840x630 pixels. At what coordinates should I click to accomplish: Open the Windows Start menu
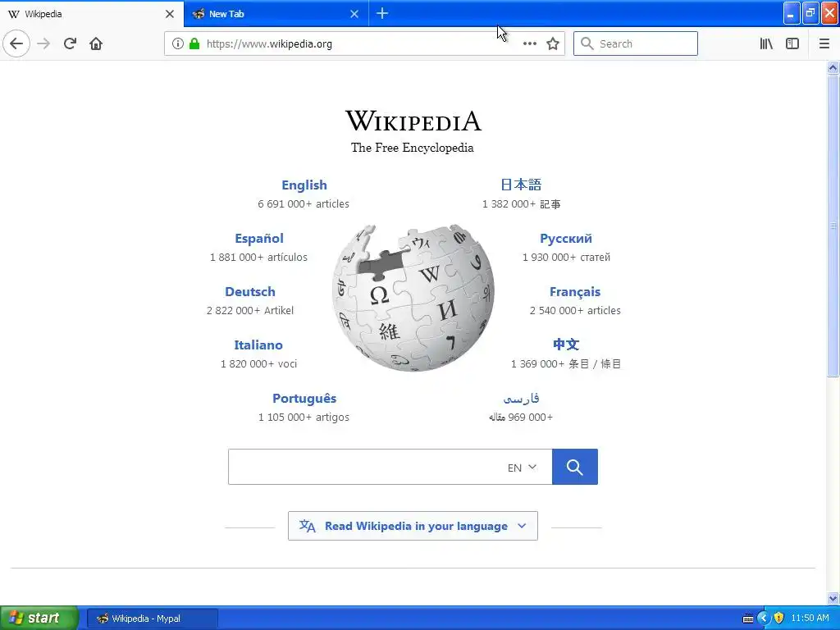point(39,619)
